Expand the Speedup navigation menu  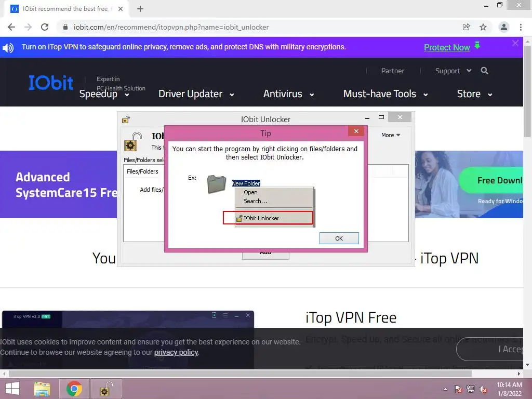104,94
